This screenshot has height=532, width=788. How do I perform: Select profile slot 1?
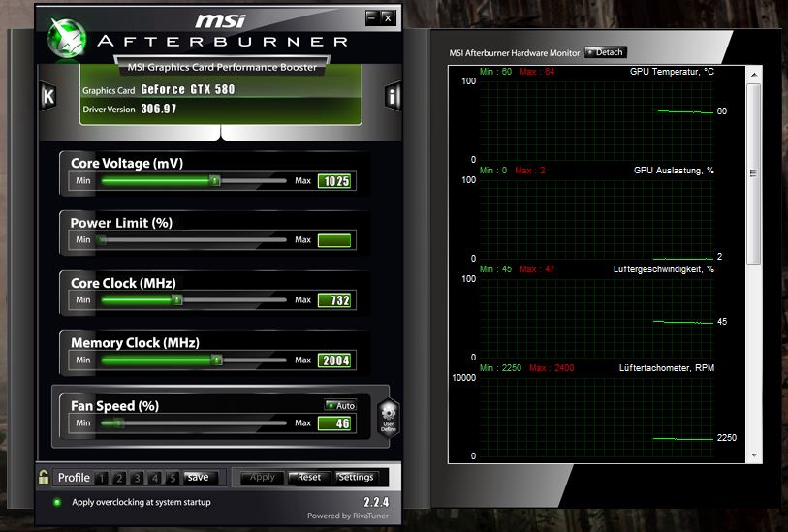click(102, 477)
